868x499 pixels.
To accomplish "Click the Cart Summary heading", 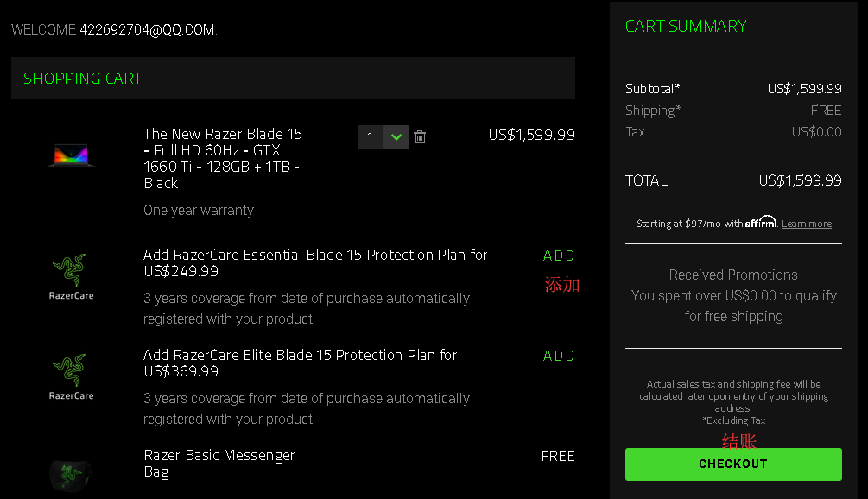I will (686, 27).
